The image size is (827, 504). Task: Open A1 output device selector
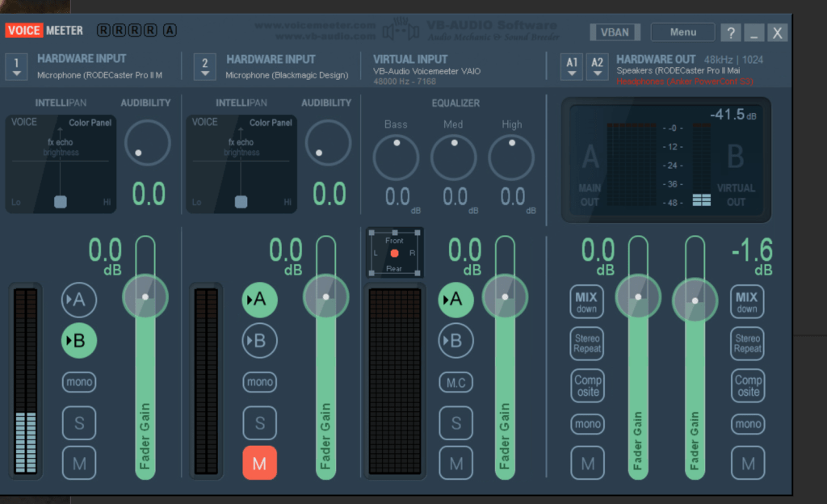click(x=572, y=66)
